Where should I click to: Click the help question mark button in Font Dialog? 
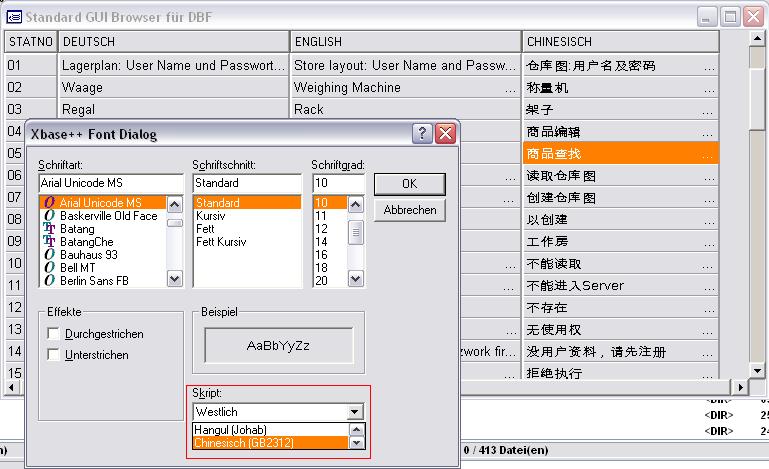coord(422,134)
